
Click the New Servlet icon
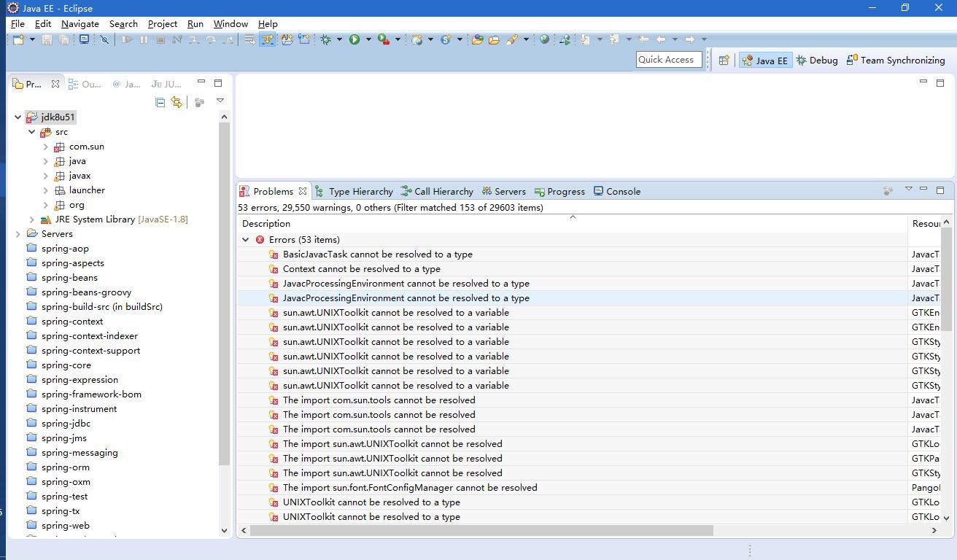(445, 39)
